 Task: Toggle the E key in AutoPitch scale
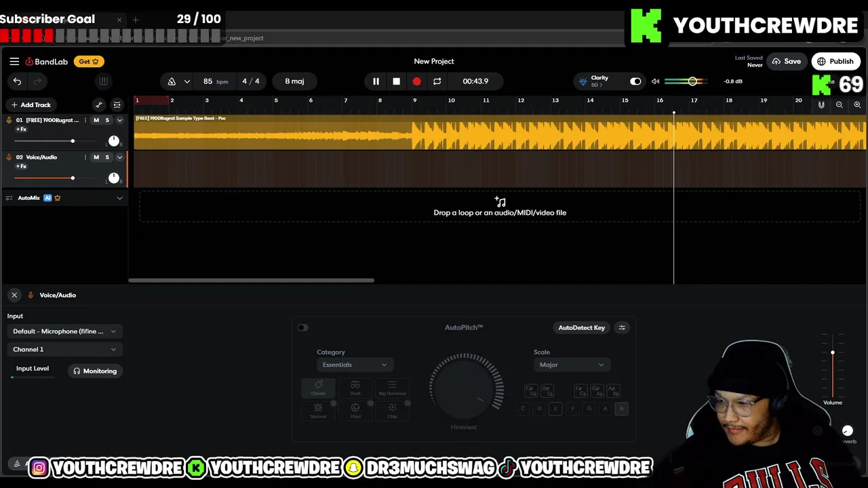(555, 409)
